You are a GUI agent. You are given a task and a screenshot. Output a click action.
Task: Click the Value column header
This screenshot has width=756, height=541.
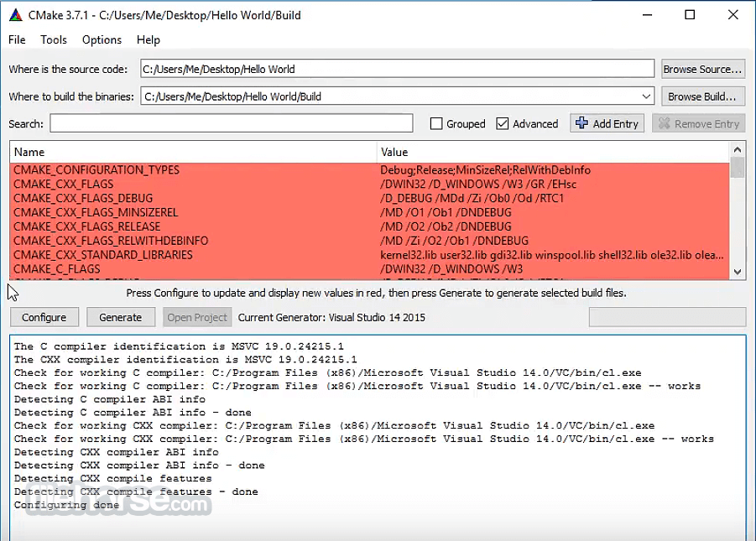(554, 152)
